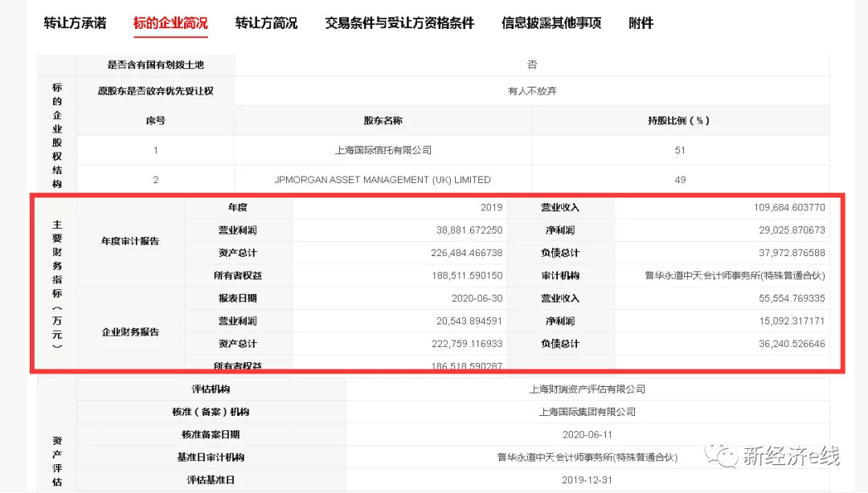The width and height of the screenshot is (868, 493).
Task: Click the 股东名称 column header
Action: pyautogui.click(x=383, y=120)
